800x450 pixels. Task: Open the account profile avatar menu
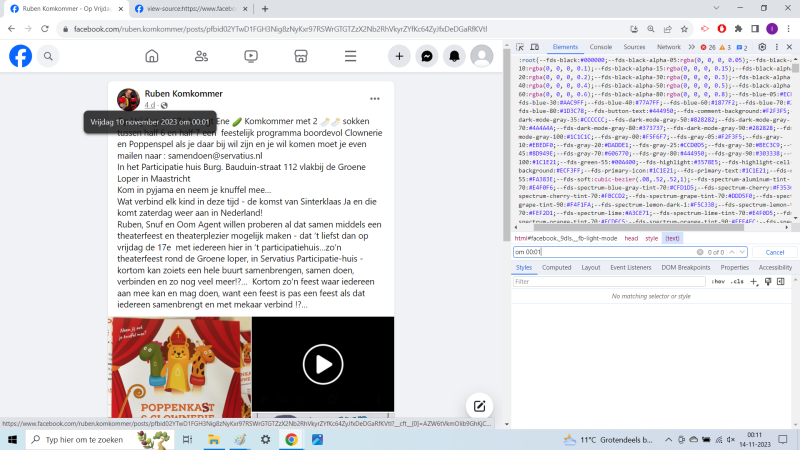pyautogui.click(x=482, y=56)
